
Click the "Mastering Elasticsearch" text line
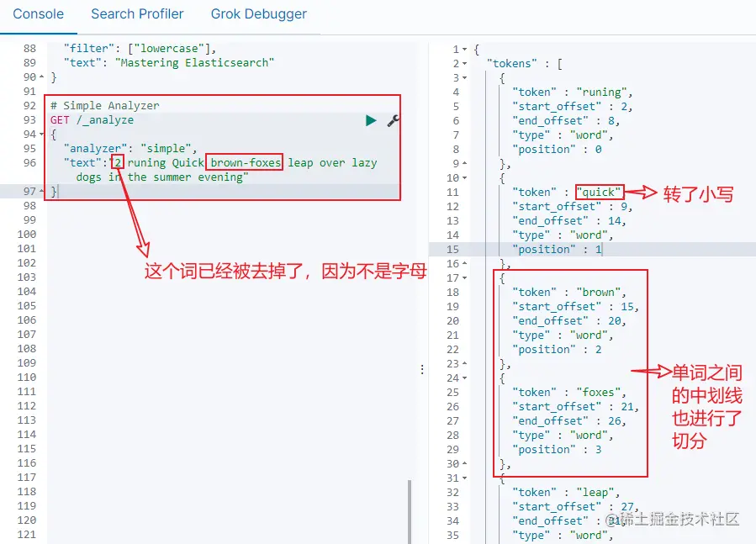point(169,63)
